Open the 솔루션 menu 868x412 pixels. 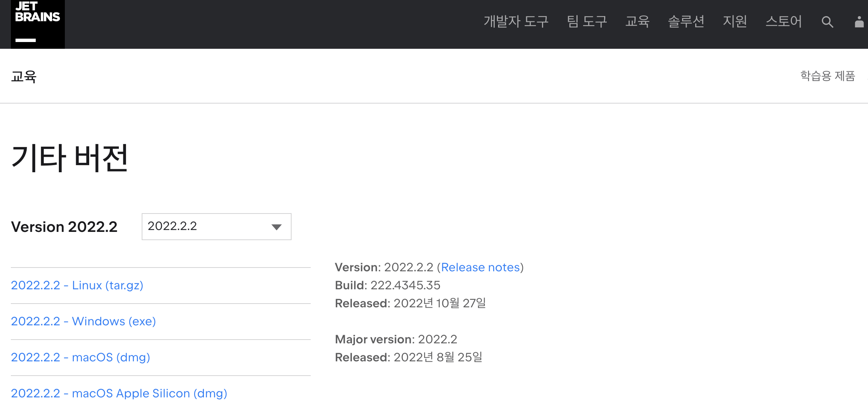(x=686, y=21)
